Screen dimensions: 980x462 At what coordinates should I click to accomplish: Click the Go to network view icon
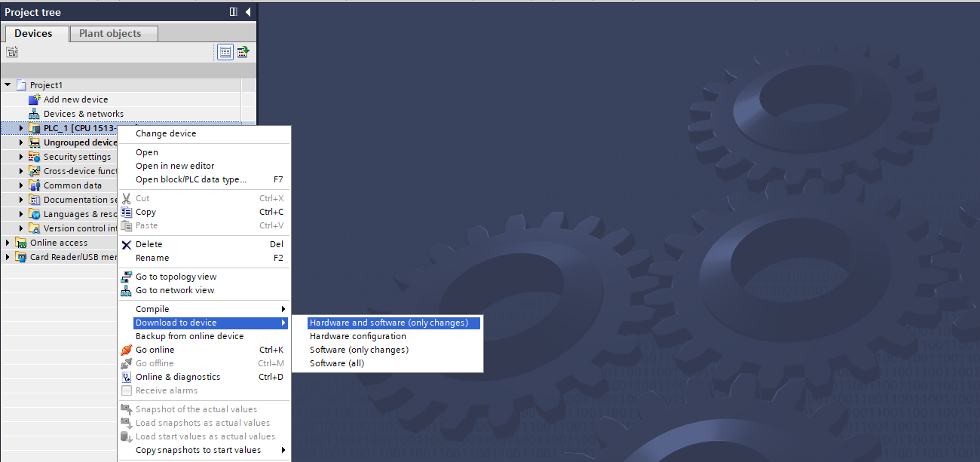click(x=127, y=290)
